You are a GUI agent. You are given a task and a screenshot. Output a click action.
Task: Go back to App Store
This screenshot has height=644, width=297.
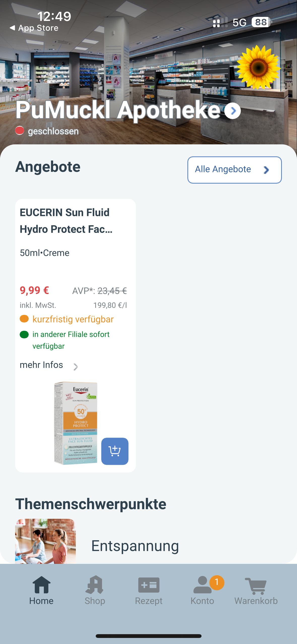pos(34,28)
